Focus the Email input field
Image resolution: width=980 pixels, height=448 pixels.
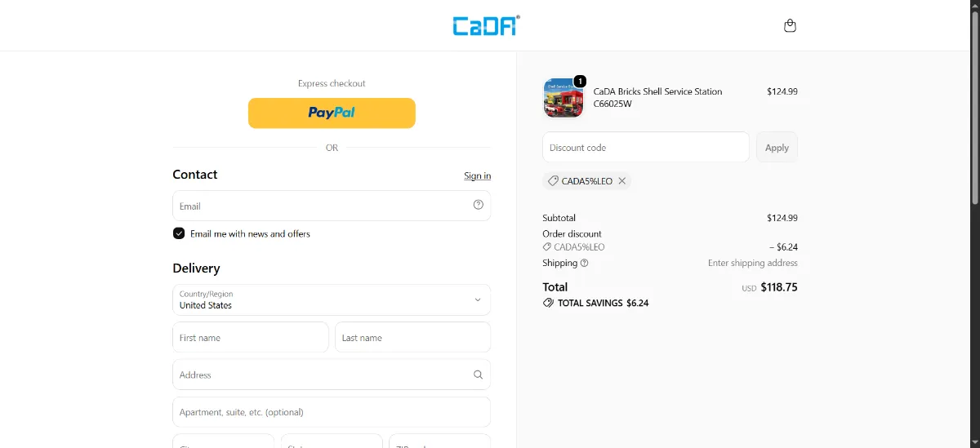click(x=332, y=206)
